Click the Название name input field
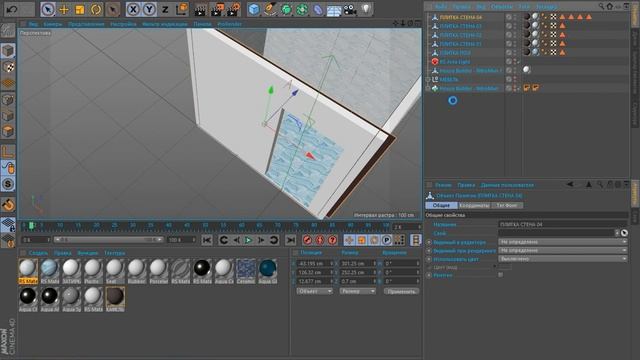The width and height of the screenshot is (640, 360). (562, 224)
